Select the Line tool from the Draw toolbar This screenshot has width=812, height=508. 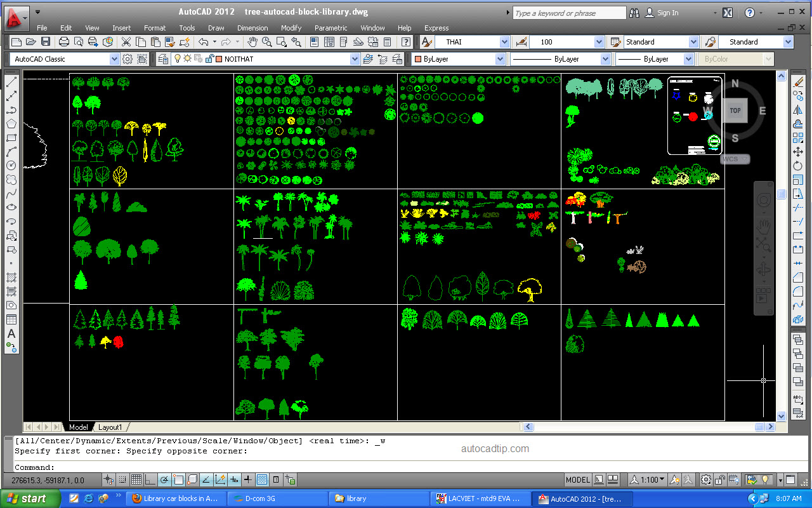tap(11, 83)
